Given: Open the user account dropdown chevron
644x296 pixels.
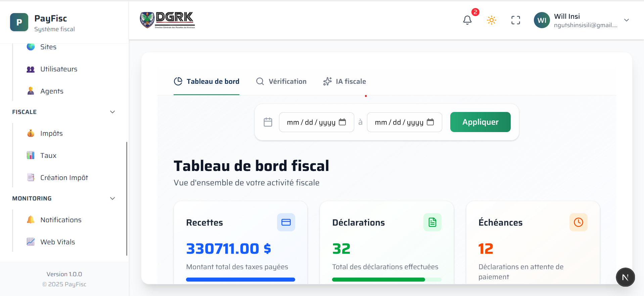Looking at the screenshot, I should [x=626, y=20].
